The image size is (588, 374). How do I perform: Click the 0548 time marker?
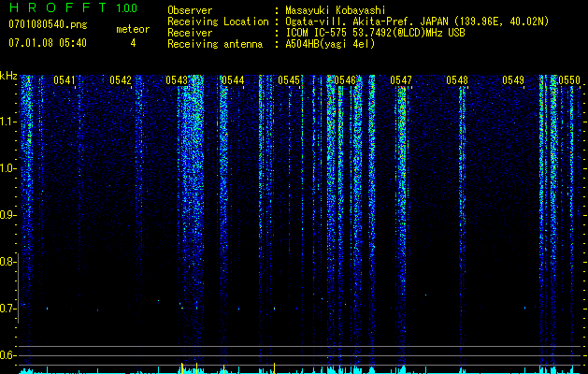pyautogui.click(x=457, y=79)
